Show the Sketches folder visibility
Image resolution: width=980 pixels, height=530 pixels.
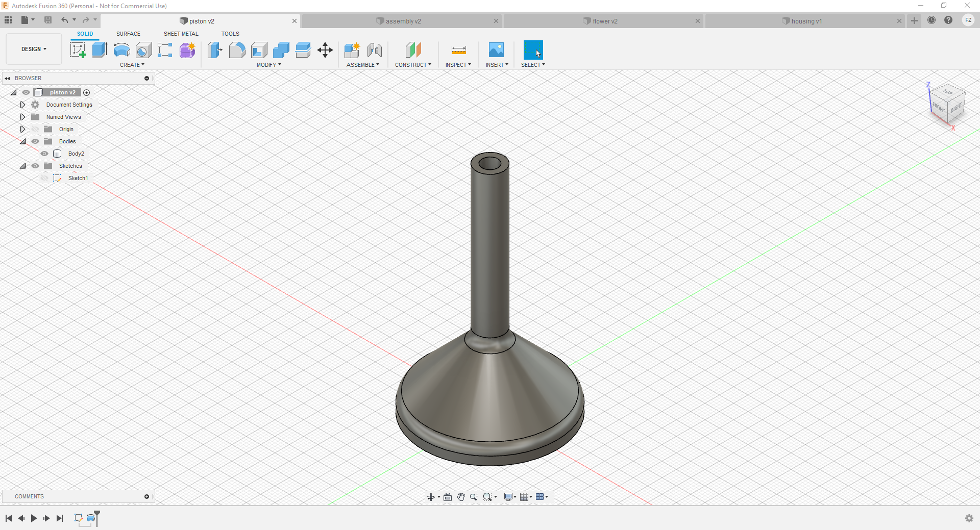[35, 166]
